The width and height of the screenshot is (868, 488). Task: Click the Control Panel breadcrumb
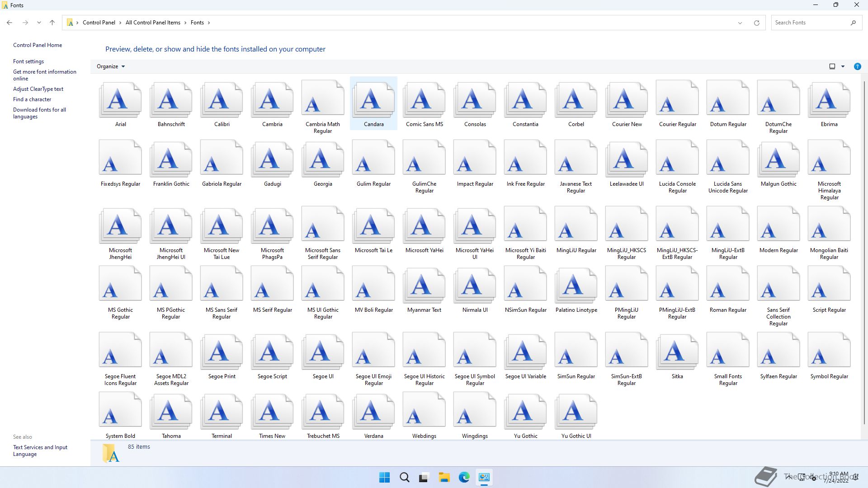[x=99, y=23]
